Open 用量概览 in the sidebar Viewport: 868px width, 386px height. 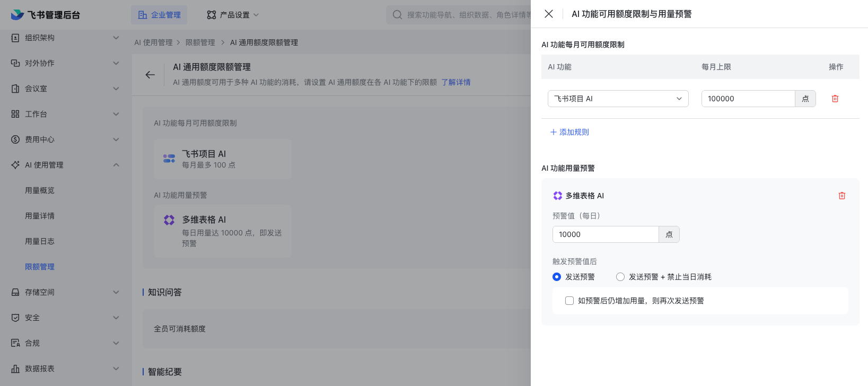coord(40,190)
